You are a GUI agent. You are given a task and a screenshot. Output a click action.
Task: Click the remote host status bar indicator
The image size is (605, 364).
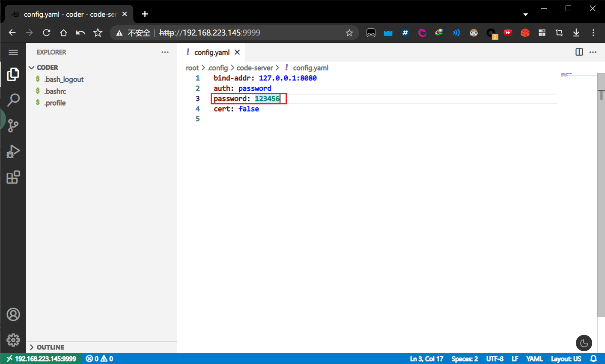pyautogui.click(x=41, y=359)
